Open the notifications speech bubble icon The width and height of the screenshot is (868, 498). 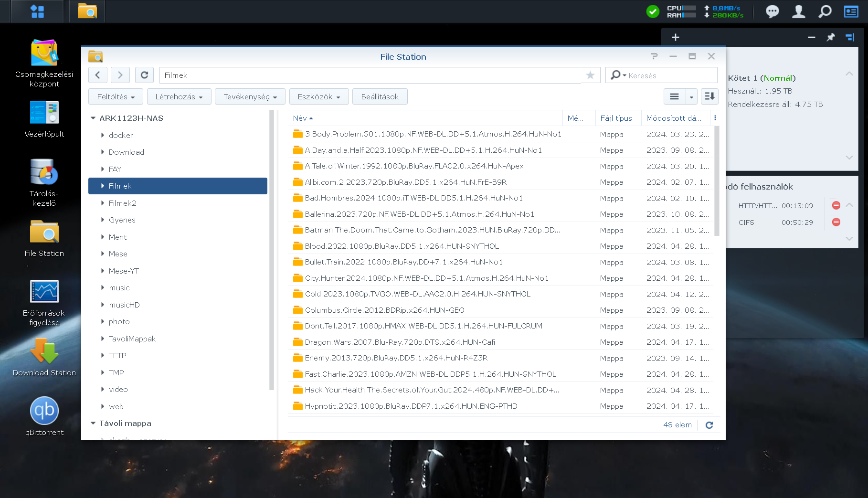point(772,11)
